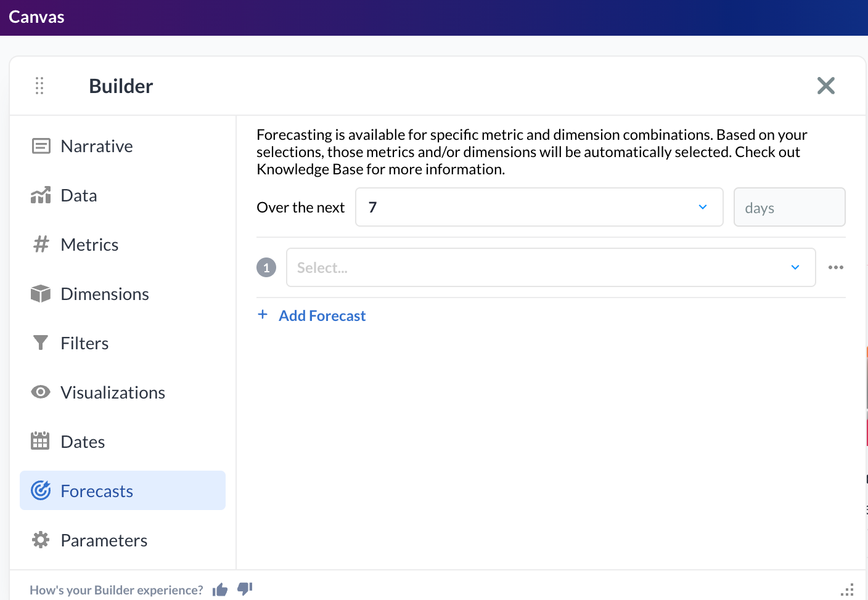
Task: Click the Data chart icon
Action: [41, 195]
